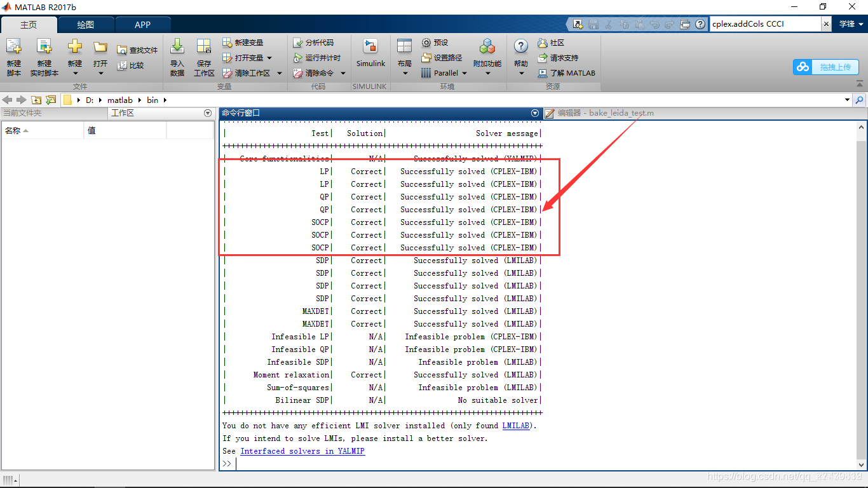Import data with 导入数据
This screenshot has height=488, width=868.
coord(177,57)
